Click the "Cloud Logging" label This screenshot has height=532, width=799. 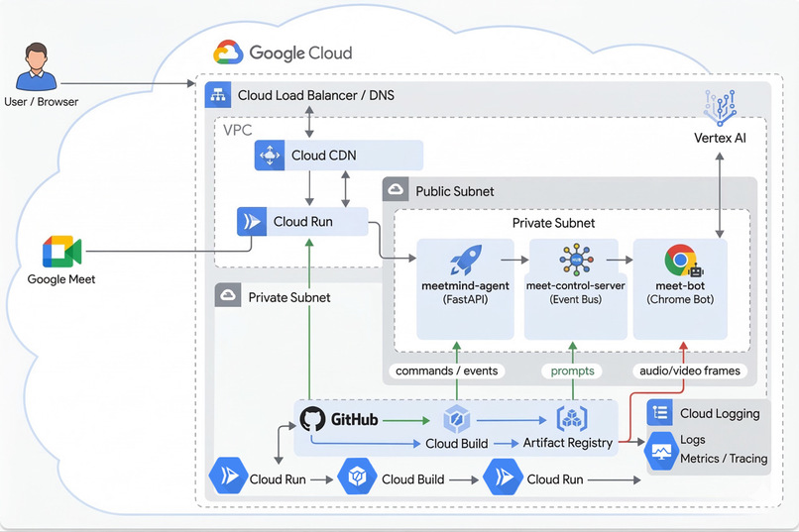(720, 413)
